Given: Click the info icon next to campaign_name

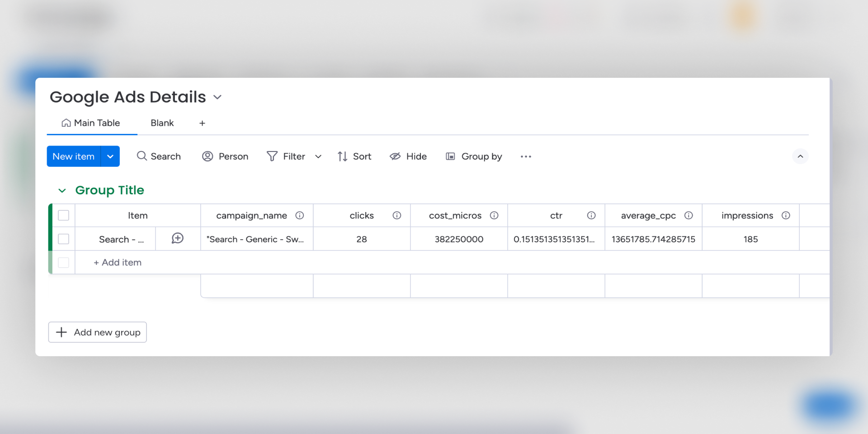Looking at the screenshot, I should (300, 215).
